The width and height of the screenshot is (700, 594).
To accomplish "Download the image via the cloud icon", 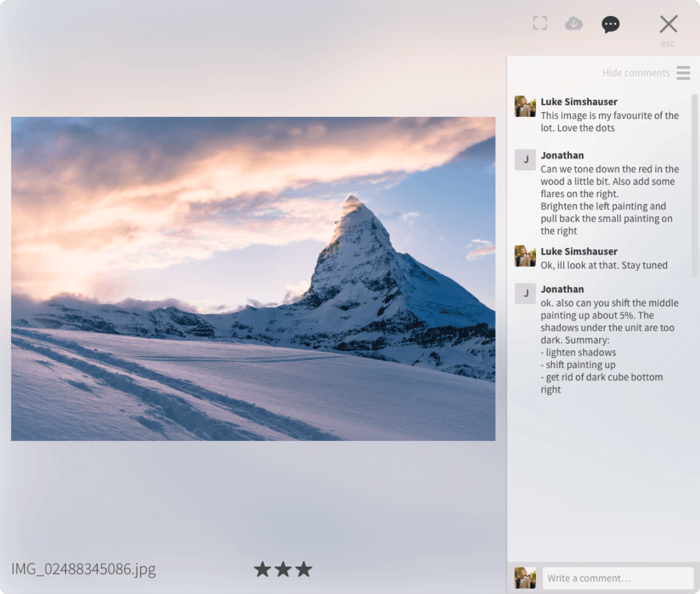I will click(573, 24).
